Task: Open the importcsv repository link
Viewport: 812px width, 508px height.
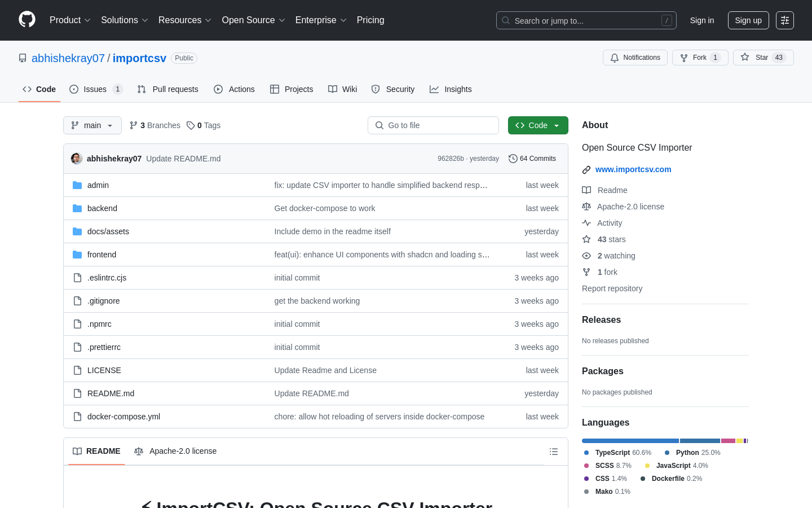Action: [139, 58]
